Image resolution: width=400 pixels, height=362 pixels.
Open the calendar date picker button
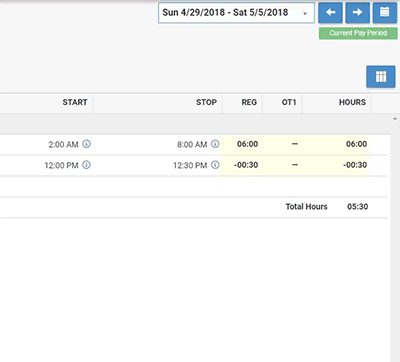385,13
